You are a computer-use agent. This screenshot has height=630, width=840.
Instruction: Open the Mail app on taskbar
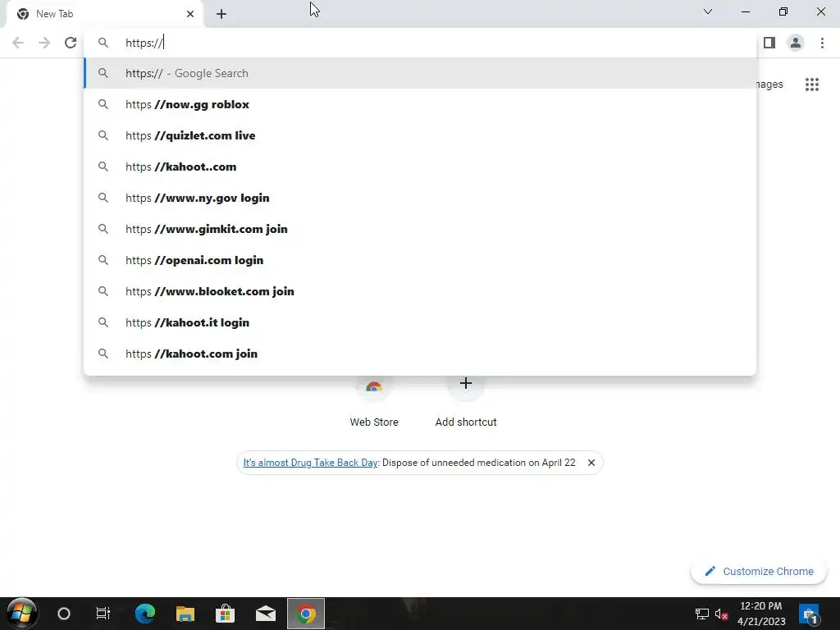266,614
